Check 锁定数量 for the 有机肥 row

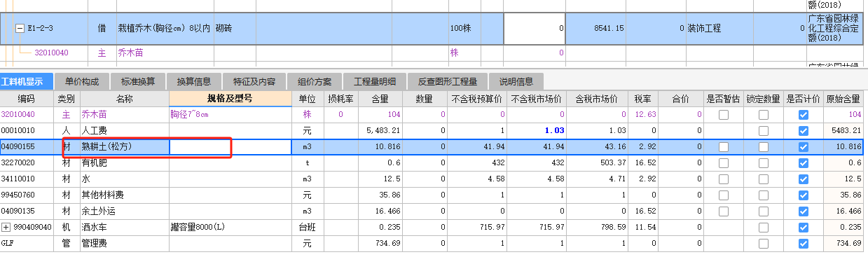763,162
